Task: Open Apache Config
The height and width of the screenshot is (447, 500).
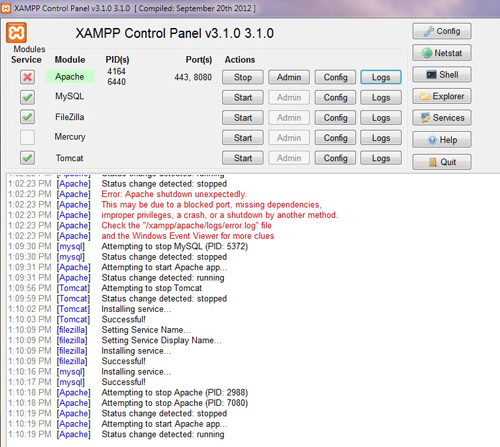Action: pos(335,77)
